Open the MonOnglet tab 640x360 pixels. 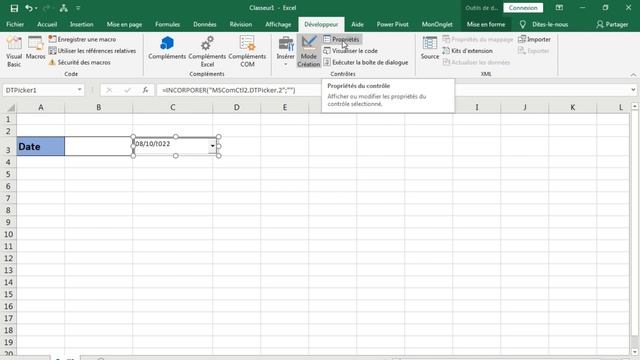coord(437,24)
